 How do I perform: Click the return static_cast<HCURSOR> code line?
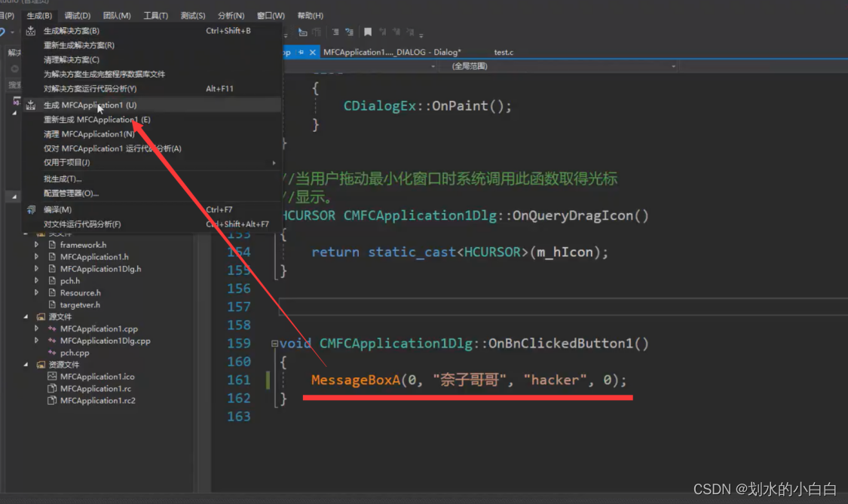point(460,252)
